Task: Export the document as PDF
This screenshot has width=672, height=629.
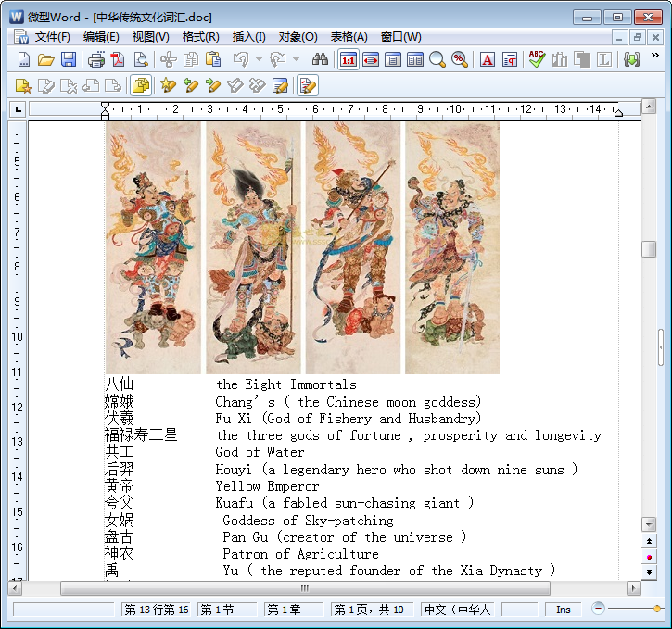Action: [x=118, y=59]
